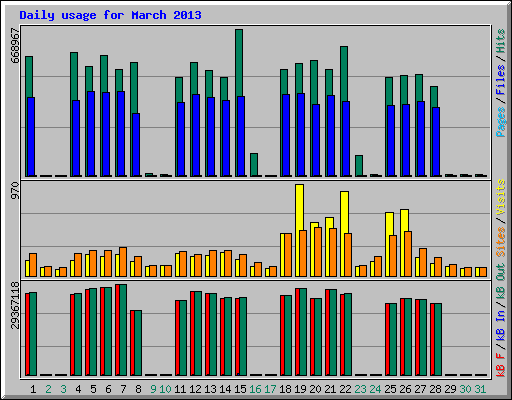Select the green day 31 label
Screen dimensions: 512x400
pos(480,389)
